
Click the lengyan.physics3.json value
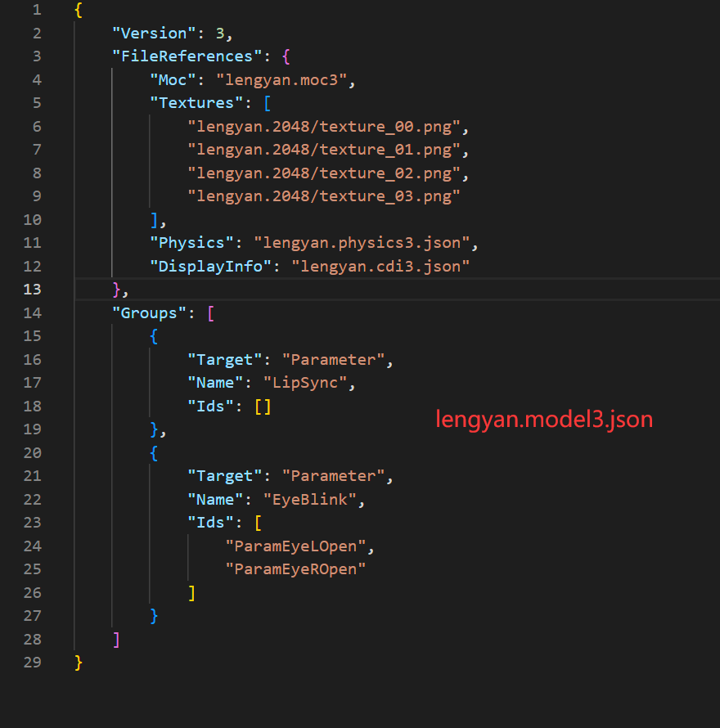[x=363, y=242]
